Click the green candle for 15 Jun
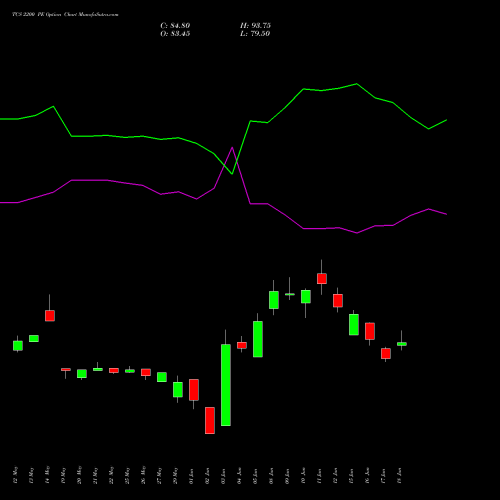Screen dimensions: 500x500 354,325
